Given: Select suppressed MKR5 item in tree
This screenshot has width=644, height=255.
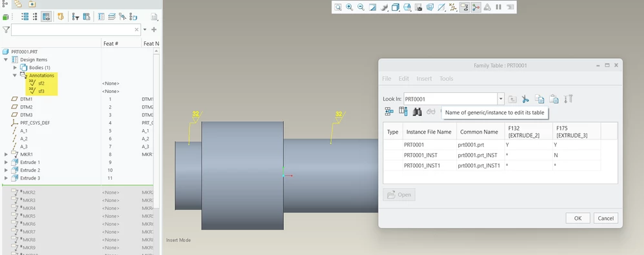Looking at the screenshot, I should tap(29, 216).
